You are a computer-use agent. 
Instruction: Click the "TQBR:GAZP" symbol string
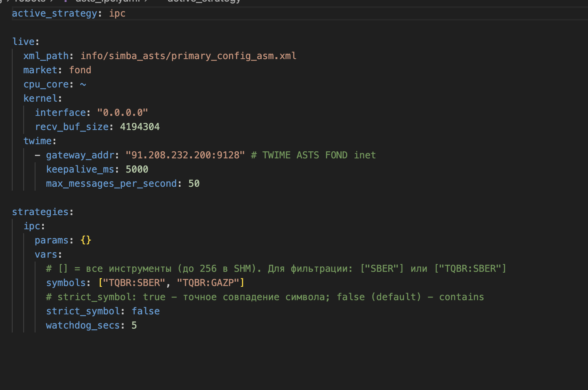coord(208,283)
